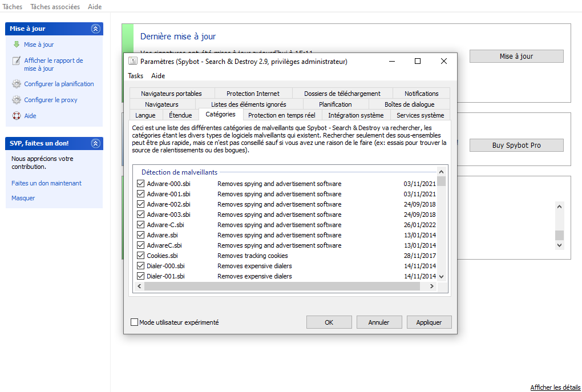Maximize the Paramètres window
This screenshot has width=582, height=392.
pos(418,61)
